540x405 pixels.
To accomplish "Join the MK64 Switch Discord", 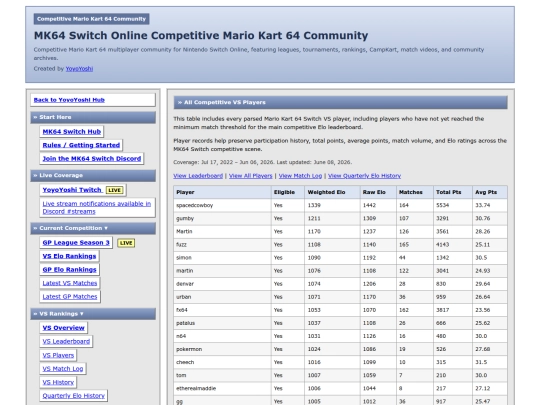I will click(x=92, y=158).
